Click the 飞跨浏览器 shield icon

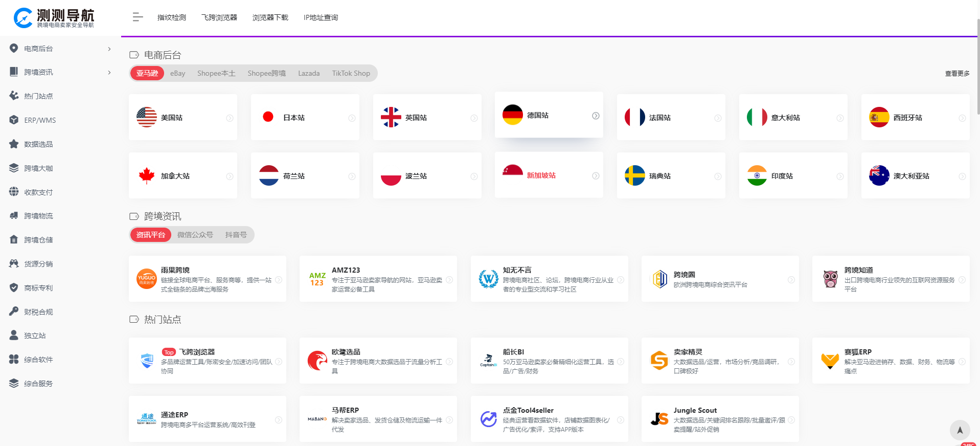pyautogui.click(x=147, y=361)
